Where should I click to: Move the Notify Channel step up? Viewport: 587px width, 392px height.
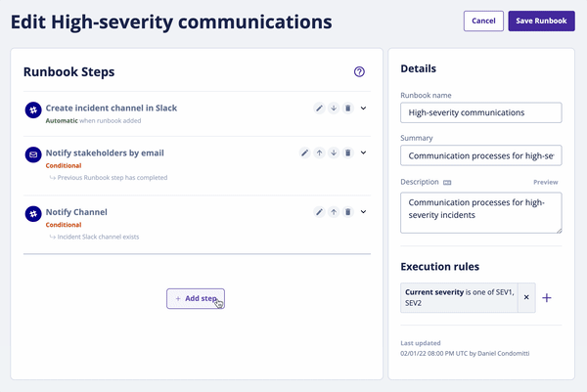click(334, 212)
